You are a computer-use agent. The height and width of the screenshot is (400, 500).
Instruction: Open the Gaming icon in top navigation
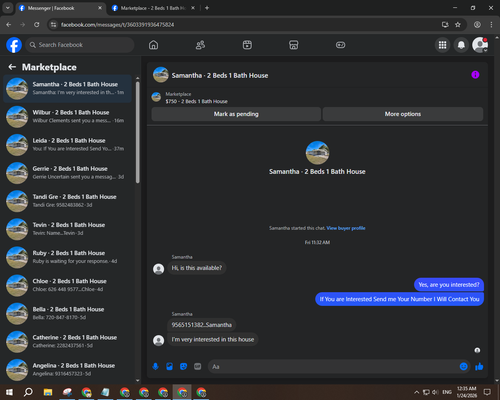[340, 45]
